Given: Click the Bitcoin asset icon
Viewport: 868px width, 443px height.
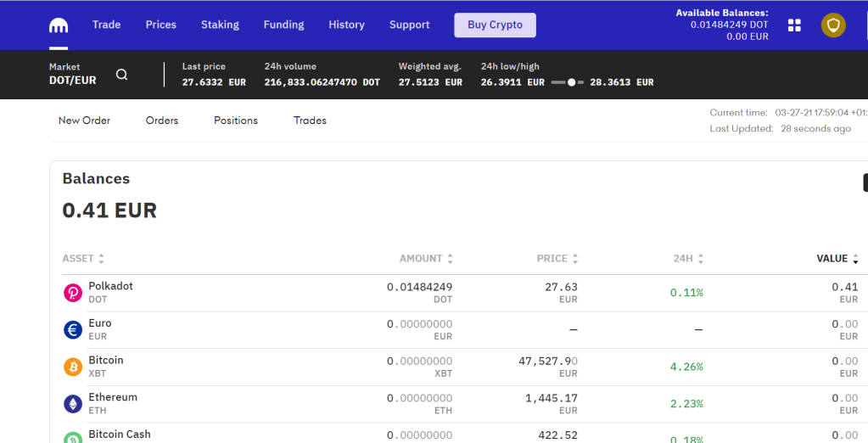Looking at the screenshot, I should 73,367.
